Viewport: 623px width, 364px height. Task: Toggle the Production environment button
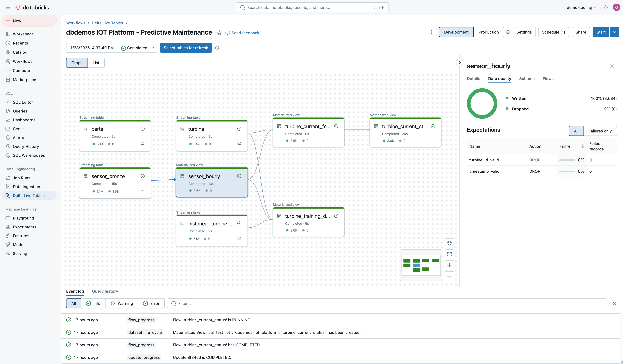tap(489, 32)
